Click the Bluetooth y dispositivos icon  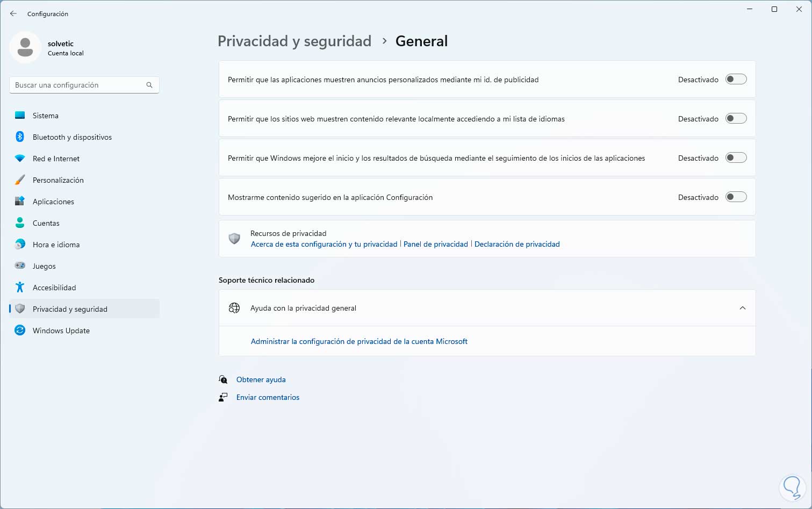[20, 137]
